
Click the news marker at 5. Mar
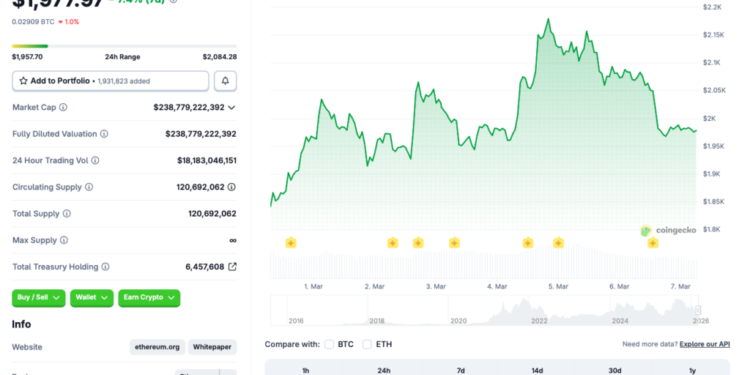pos(558,243)
